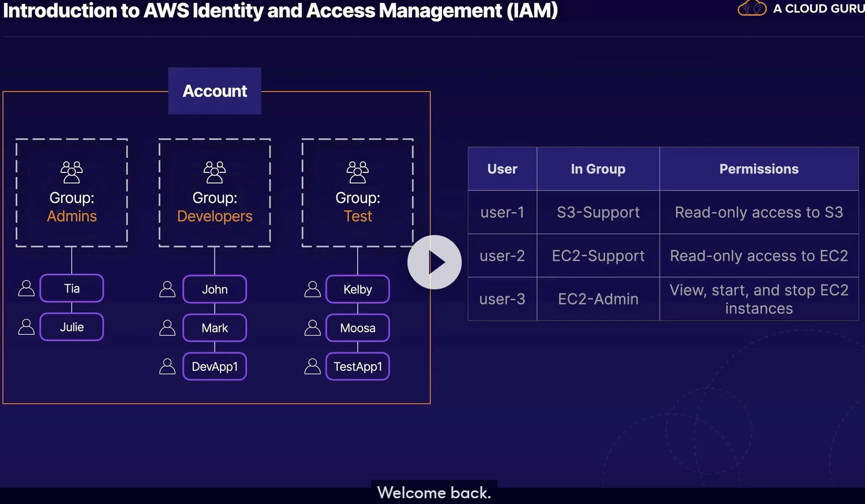Click the user icon beside John

click(x=167, y=289)
